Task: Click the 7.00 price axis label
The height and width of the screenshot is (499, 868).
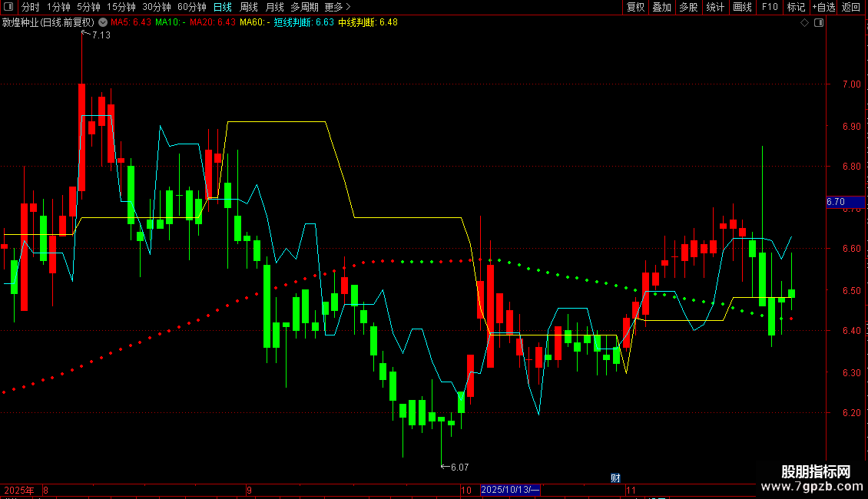Action: [x=851, y=84]
